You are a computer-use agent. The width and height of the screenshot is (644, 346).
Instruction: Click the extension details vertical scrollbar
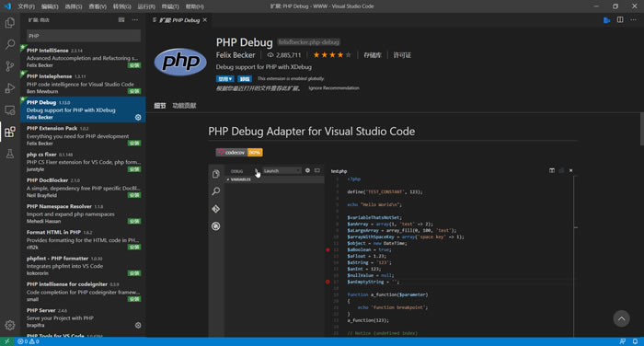click(x=641, y=130)
